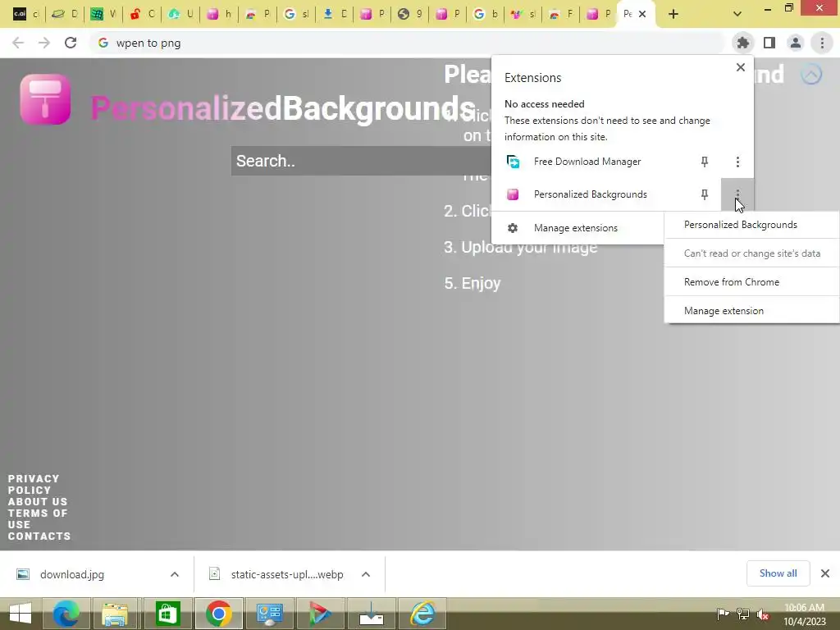840x630 pixels.
Task: Open the Extensions puzzle icon in toolbar
Action: (742, 43)
